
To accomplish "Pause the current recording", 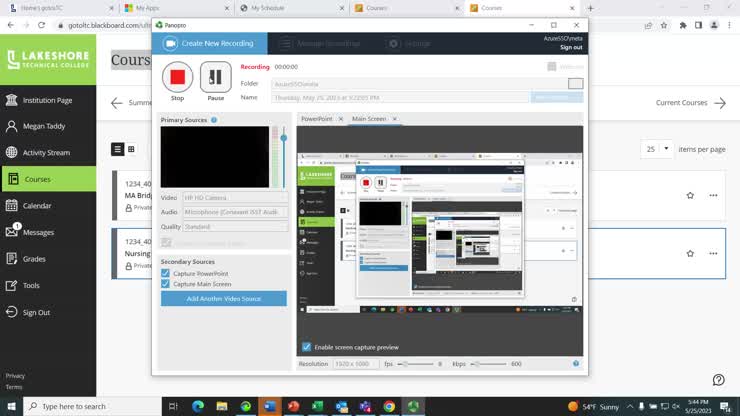I will click(215, 77).
